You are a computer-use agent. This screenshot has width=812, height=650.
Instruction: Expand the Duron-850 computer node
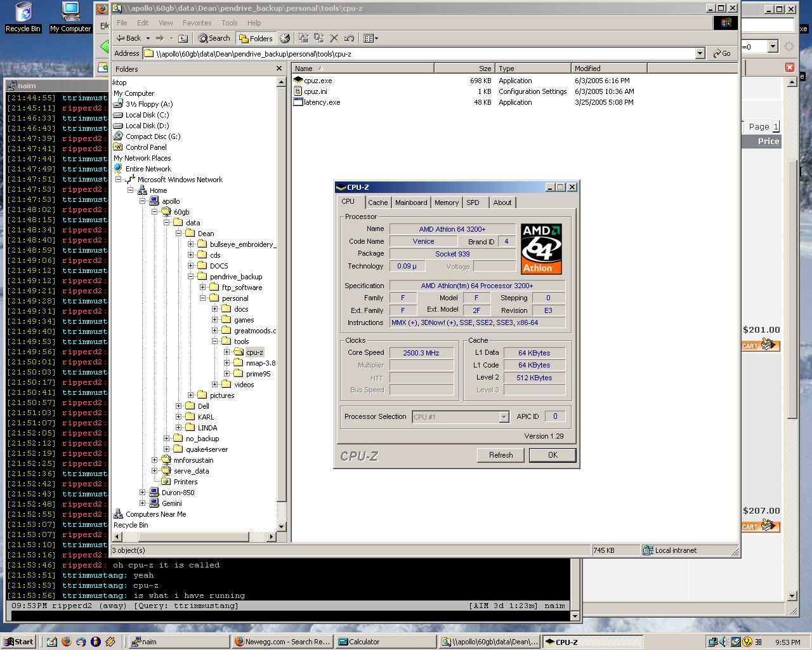[142, 493]
